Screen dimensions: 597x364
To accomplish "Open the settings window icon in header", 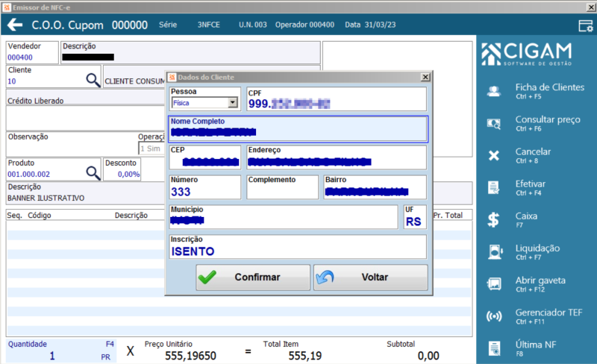I will click(586, 25).
